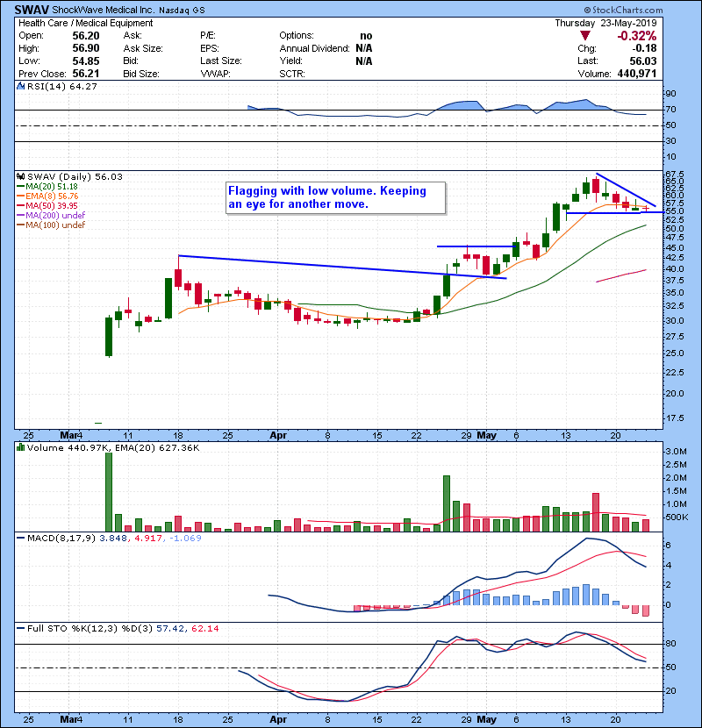
Task: Click the 90 label on the RSI axis
Action: pos(671,94)
